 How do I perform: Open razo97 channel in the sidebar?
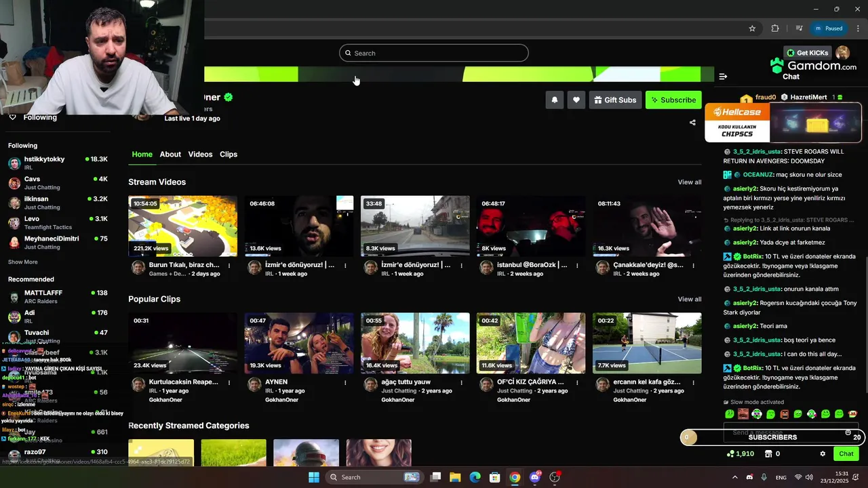click(58, 454)
